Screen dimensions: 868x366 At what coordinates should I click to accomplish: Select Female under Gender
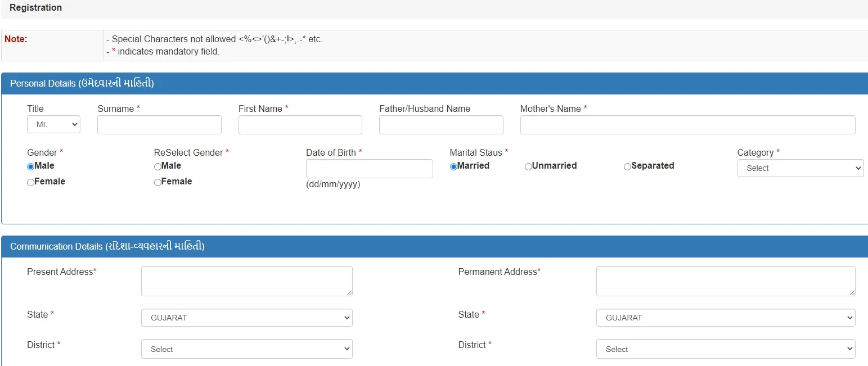pos(31,182)
